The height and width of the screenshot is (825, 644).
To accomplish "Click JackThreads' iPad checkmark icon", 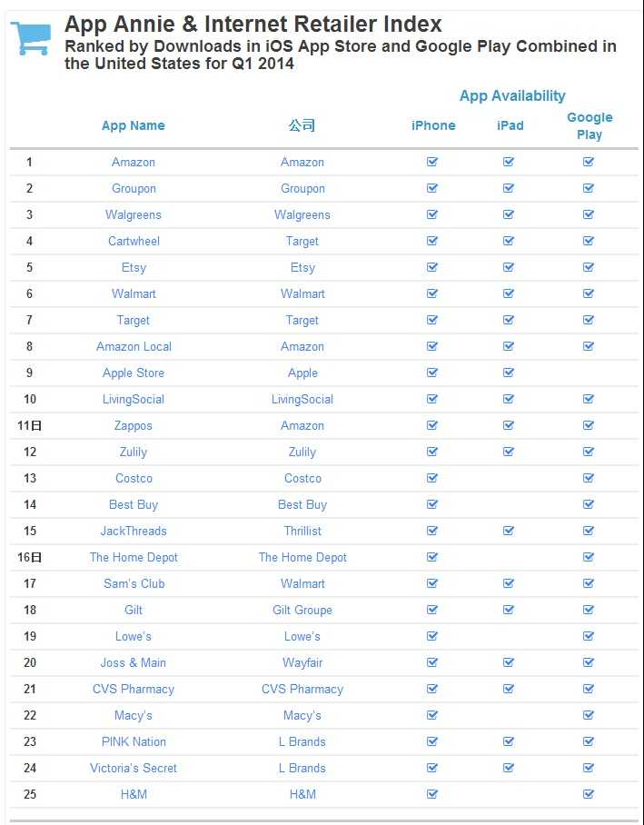I will [x=509, y=531].
